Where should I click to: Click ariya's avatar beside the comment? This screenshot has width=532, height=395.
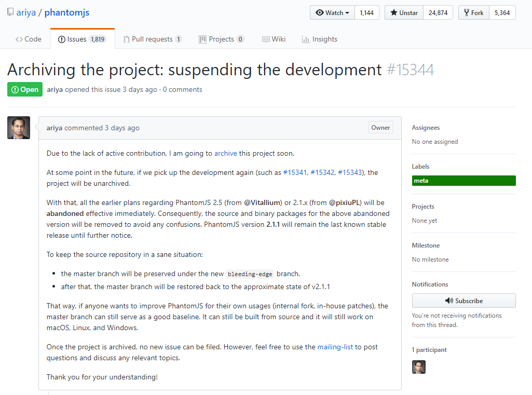point(19,128)
